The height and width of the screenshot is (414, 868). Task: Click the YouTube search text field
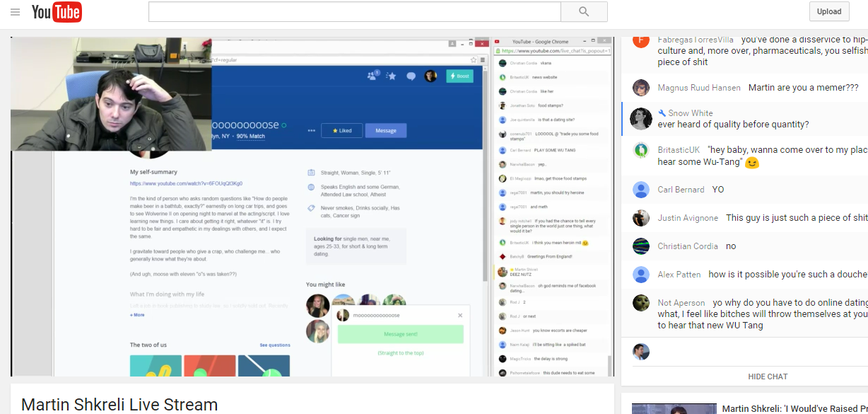pyautogui.click(x=354, y=11)
